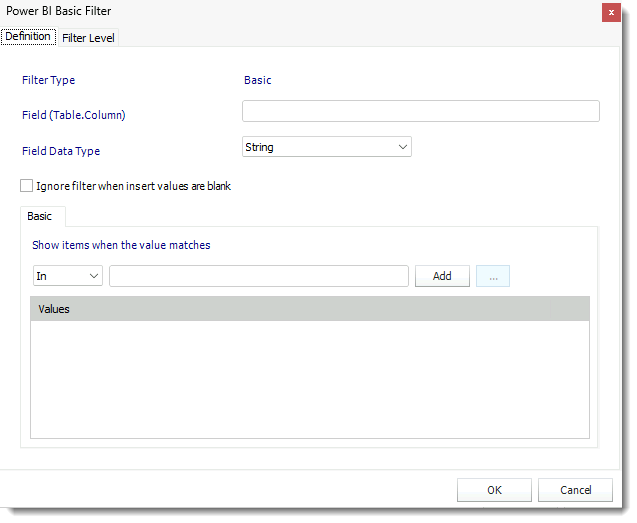This screenshot has height=523, width=637.
Task: Close the Power BI Basic Filter dialog
Action: [x=611, y=13]
